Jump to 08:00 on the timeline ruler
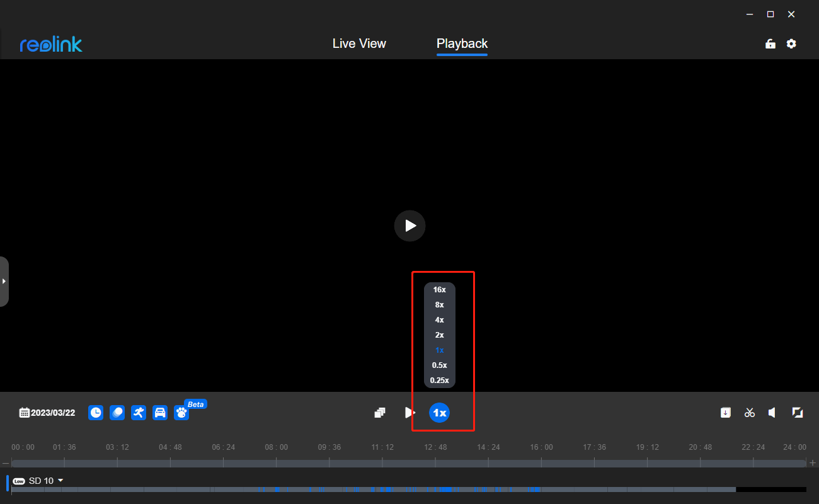Screen dimensions: 819x504 tap(277, 447)
